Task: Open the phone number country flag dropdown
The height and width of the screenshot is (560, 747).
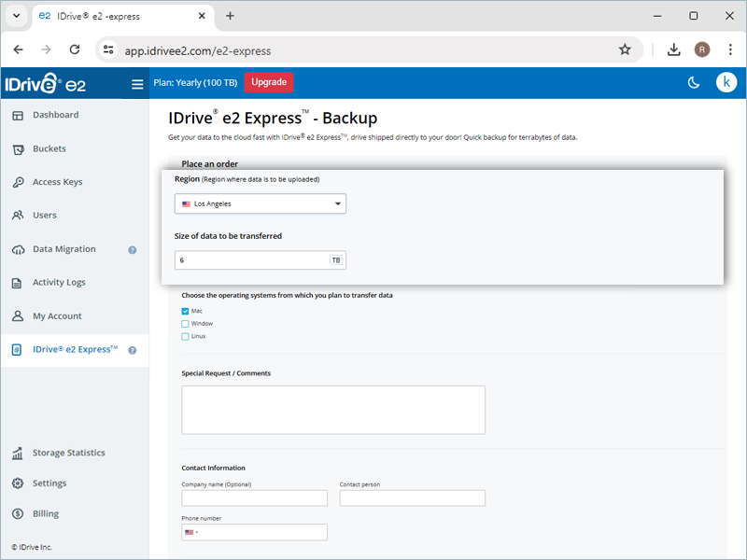Action: pos(190,532)
